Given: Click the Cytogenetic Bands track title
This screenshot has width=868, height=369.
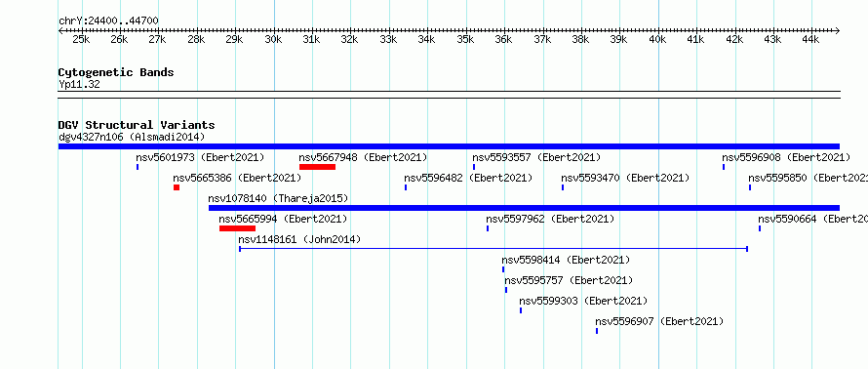Looking at the screenshot, I should click(x=116, y=72).
